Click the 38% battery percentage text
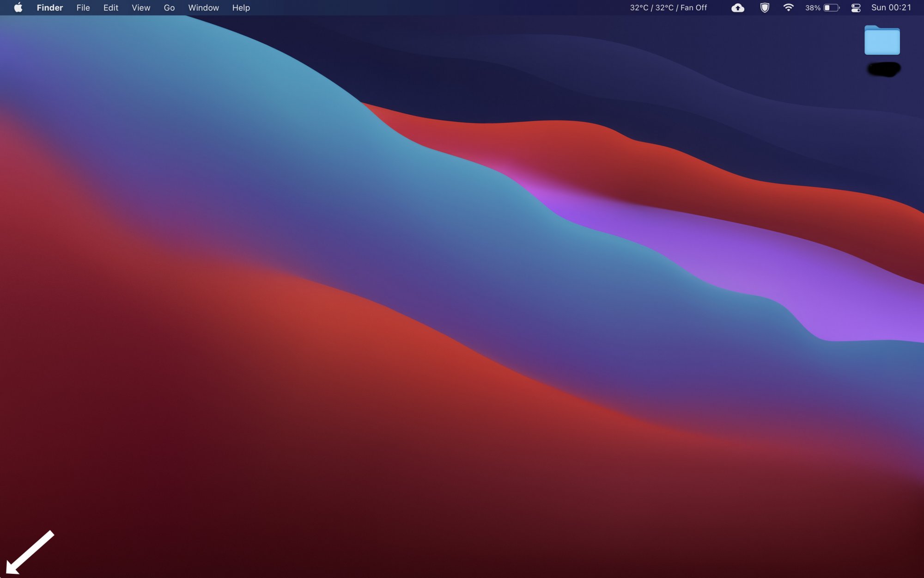This screenshot has height=578, width=924. [x=813, y=7]
